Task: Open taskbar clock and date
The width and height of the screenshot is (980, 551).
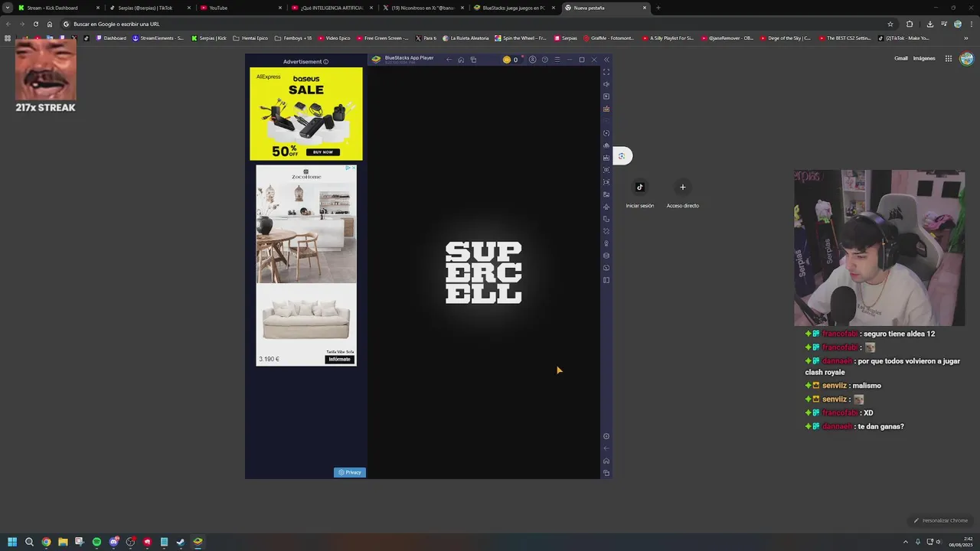Action: pos(961,542)
